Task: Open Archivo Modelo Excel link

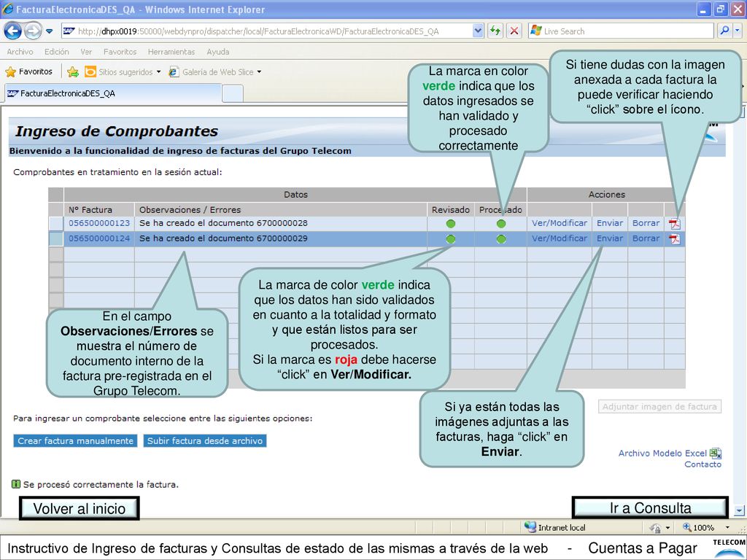Action: [x=662, y=454]
